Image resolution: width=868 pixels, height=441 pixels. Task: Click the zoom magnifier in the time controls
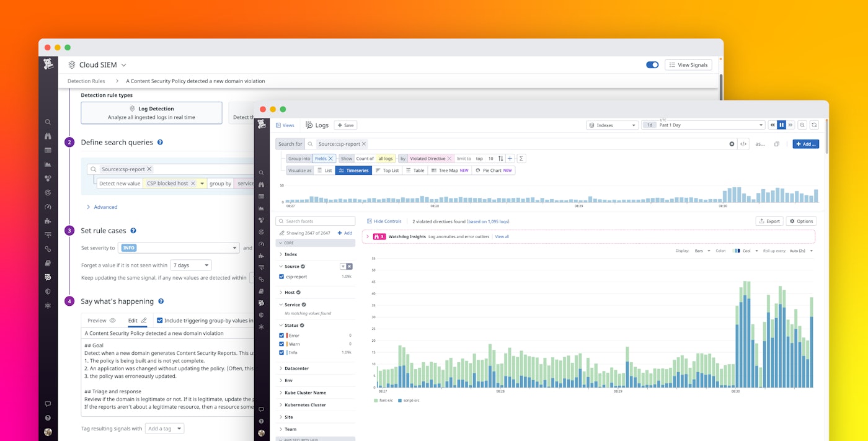pyautogui.click(x=802, y=125)
